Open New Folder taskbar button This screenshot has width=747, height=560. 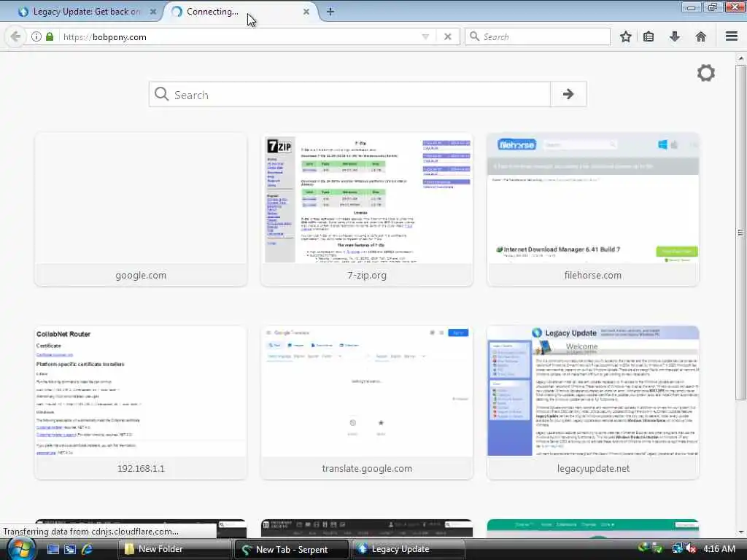pyautogui.click(x=174, y=549)
